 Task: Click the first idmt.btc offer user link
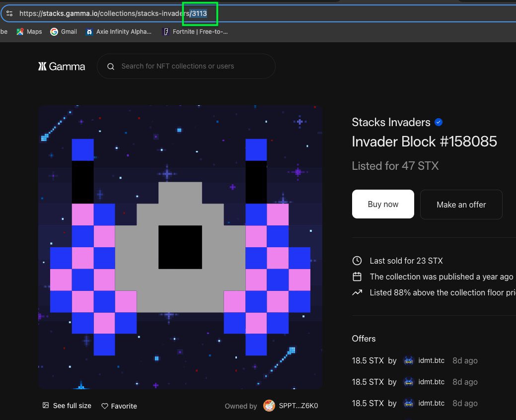[431, 360]
